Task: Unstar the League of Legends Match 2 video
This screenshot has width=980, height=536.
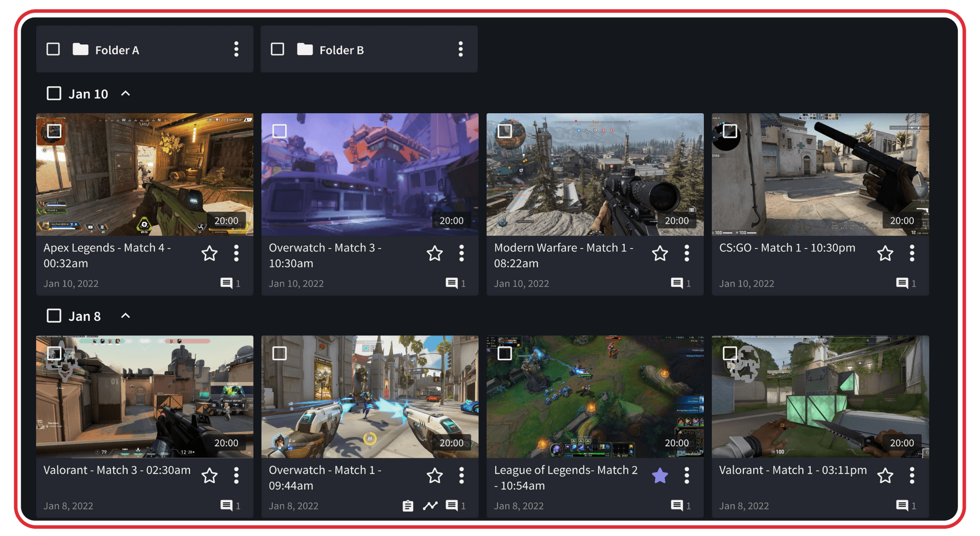Action: tap(660, 475)
